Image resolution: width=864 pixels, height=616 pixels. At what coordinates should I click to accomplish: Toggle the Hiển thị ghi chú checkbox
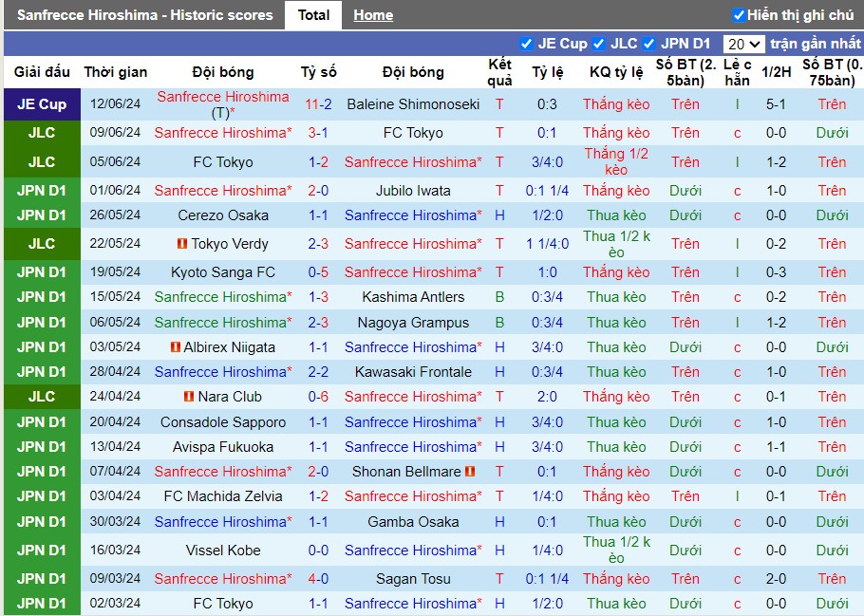pos(739,15)
